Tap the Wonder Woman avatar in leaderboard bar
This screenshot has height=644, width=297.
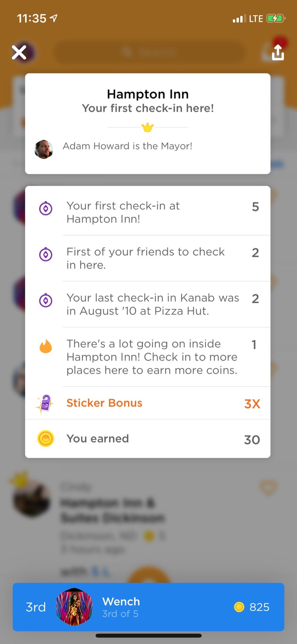coord(74,607)
